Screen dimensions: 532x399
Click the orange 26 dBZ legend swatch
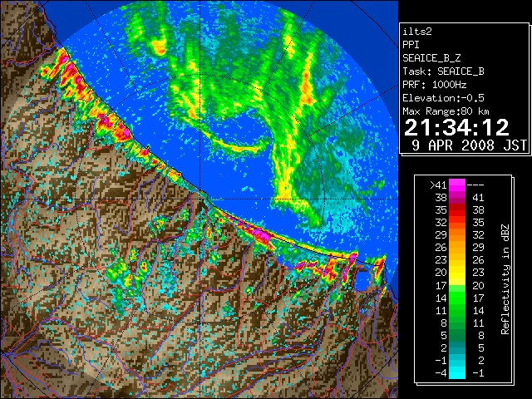[x=457, y=248]
